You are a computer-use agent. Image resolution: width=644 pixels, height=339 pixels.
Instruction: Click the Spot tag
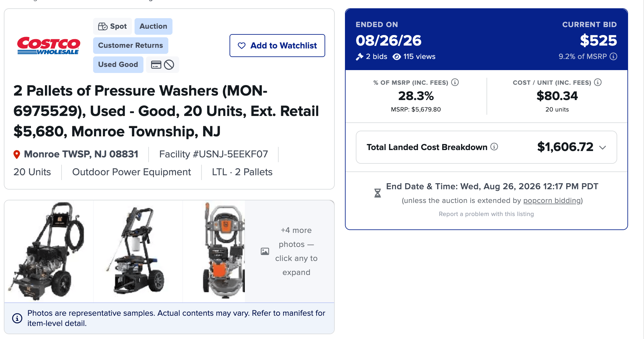coord(113,26)
